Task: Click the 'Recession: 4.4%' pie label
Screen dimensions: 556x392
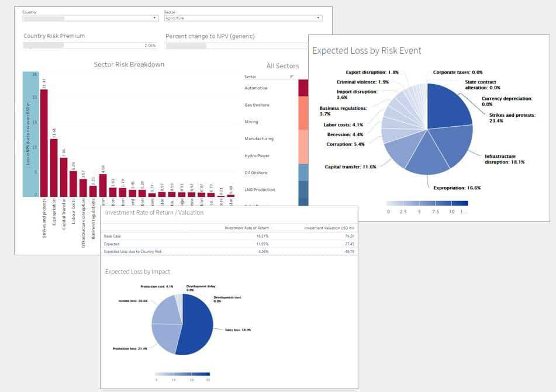Action: click(345, 135)
